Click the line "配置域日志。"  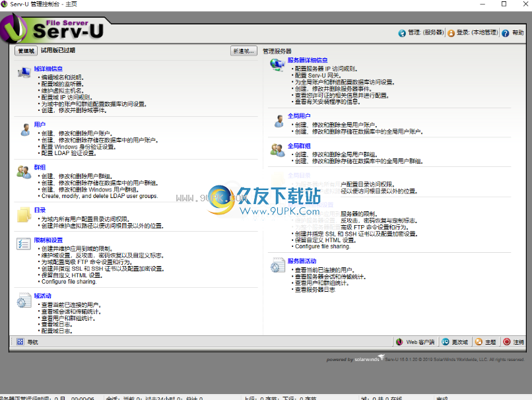tap(57, 331)
